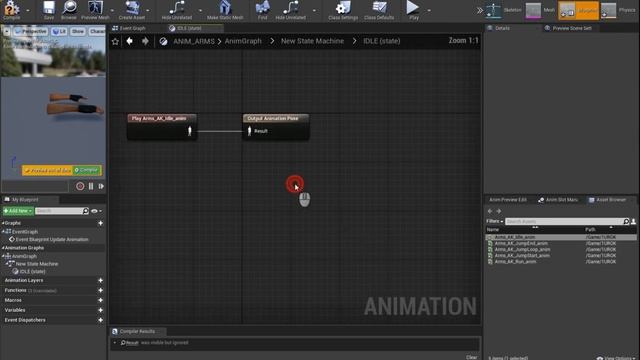Open the viewport Show menu
This screenshot has height=360, width=640.
point(78,31)
